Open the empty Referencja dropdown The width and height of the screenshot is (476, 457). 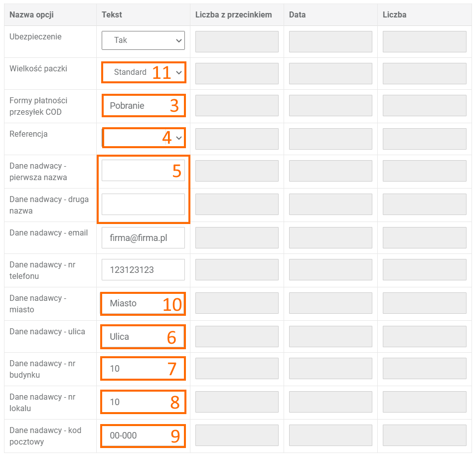(143, 138)
